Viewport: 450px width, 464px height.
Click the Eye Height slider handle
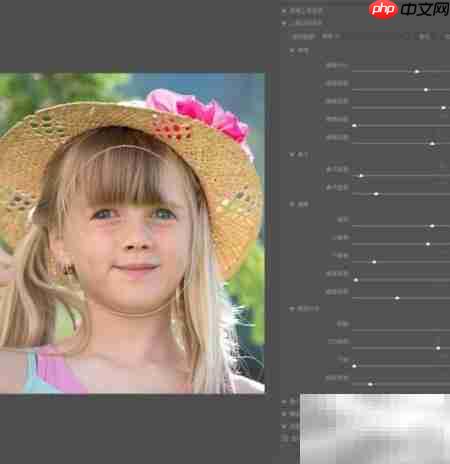point(426,90)
